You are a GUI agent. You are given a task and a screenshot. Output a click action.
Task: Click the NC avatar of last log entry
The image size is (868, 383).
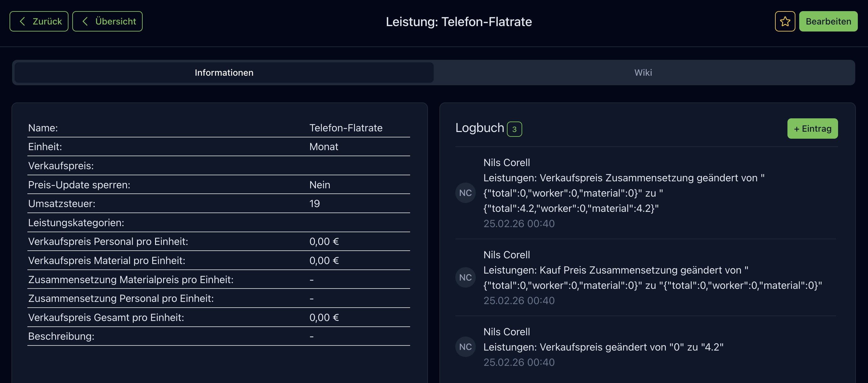coord(465,347)
